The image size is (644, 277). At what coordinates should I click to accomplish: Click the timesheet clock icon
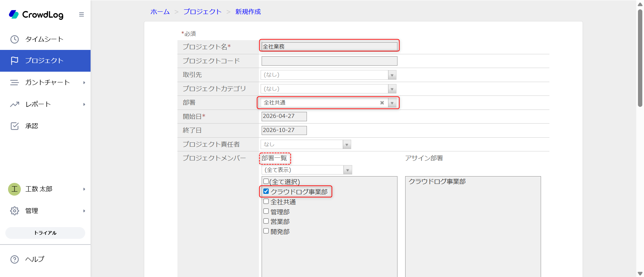click(14, 39)
